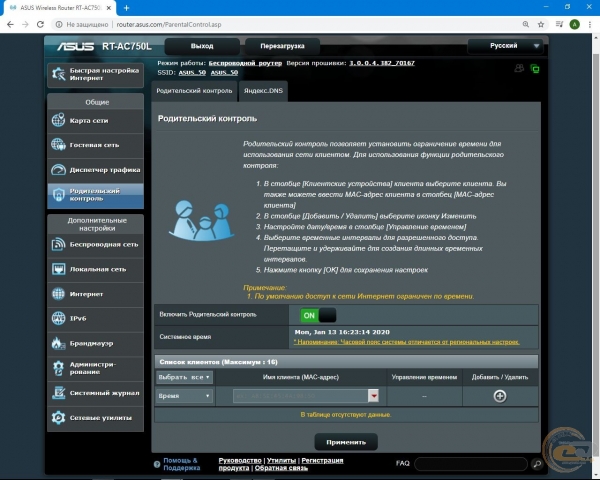Click the Internet (WAN) globe icon
The height and width of the screenshot is (480, 600).
[59, 294]
